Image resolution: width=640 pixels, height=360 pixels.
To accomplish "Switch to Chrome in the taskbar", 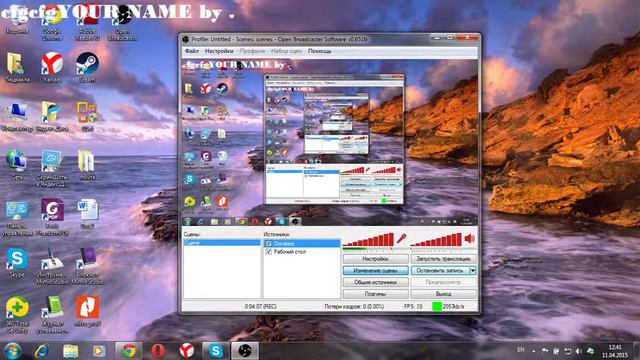I will coord(129,351).
